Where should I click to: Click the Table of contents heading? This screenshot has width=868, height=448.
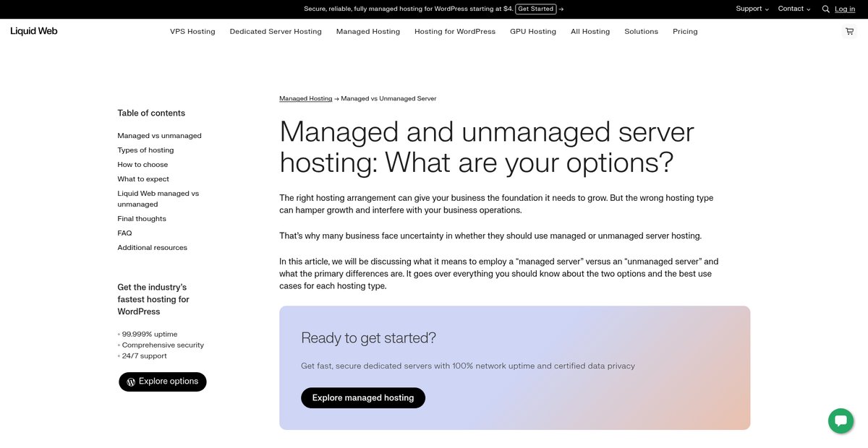pyautogui.click(x=151, y=113)
